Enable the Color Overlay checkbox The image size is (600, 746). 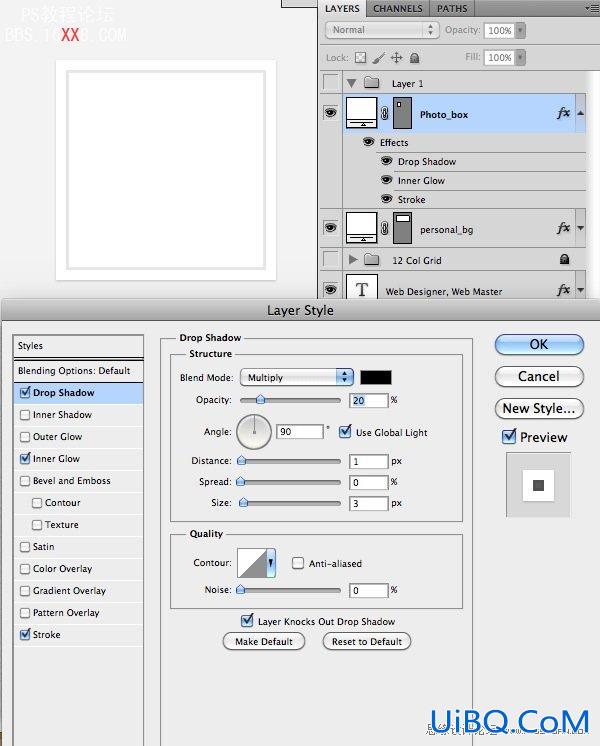tap(25, 569)
